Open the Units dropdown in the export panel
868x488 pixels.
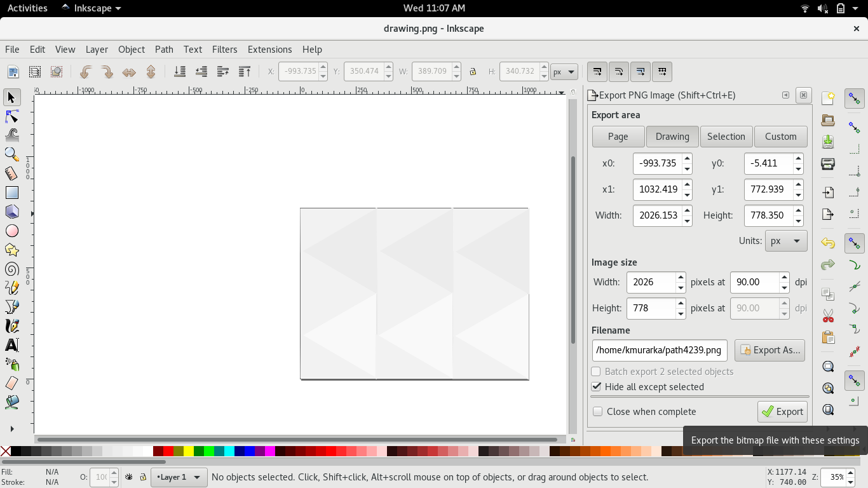click(x=786, y=241)
